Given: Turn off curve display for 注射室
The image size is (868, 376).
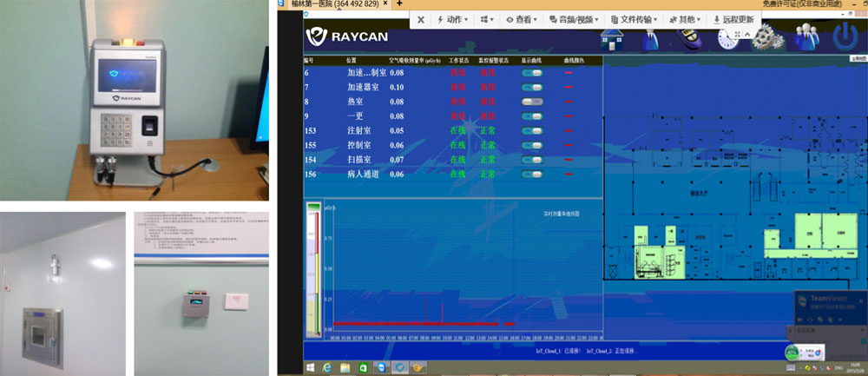Looking at the screenshot, I should click(x=532, y=130).
